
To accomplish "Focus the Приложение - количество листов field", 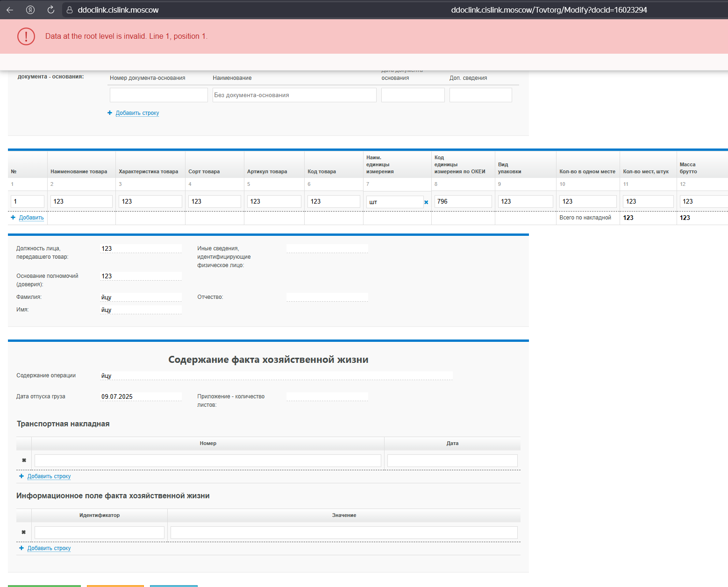I will pos(327,396).
